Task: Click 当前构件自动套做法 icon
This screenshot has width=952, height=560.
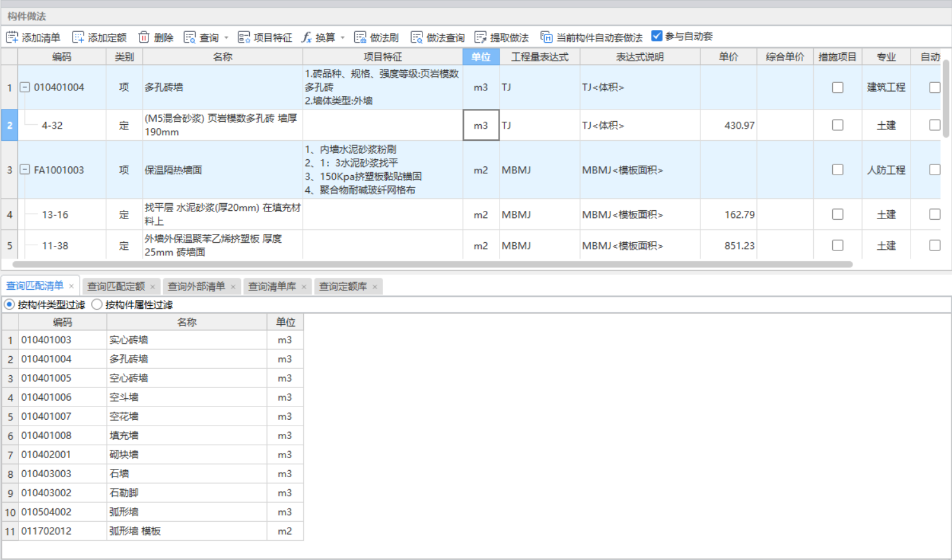Action: [547, 38]
